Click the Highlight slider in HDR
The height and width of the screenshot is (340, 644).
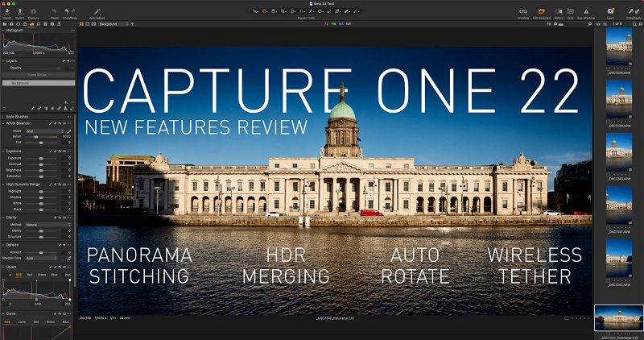(41, 192)
